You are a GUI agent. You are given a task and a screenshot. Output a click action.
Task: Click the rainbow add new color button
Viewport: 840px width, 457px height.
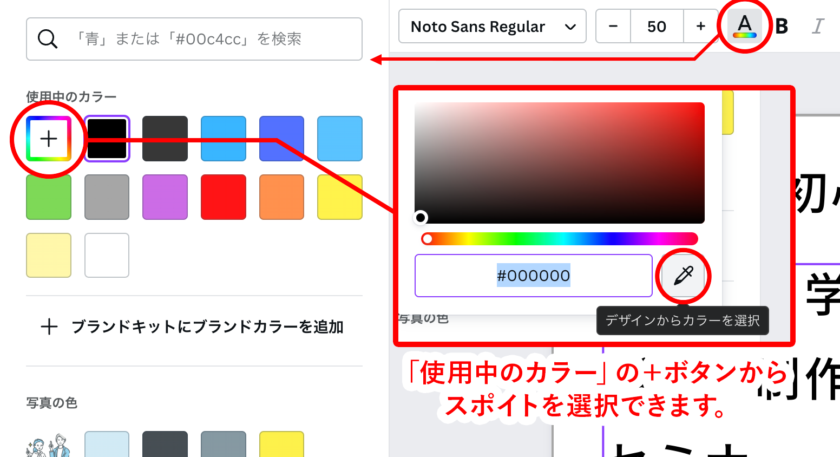(48, 138)
